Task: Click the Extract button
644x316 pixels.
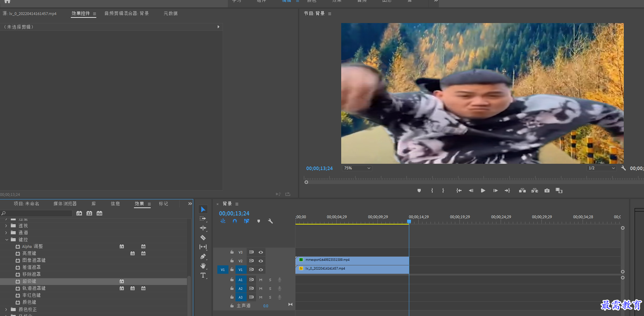Action: pyautogui.click(x=534, y=191)
